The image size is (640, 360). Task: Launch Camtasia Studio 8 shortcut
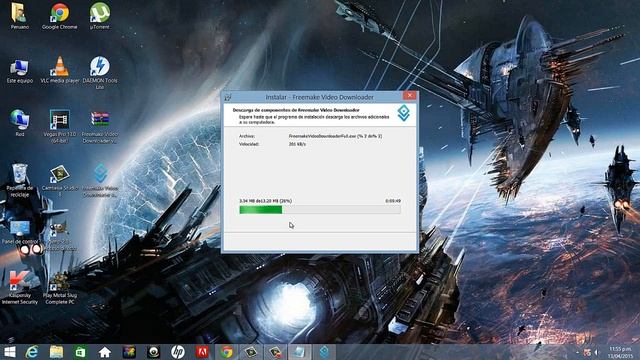tap(60, 180)
